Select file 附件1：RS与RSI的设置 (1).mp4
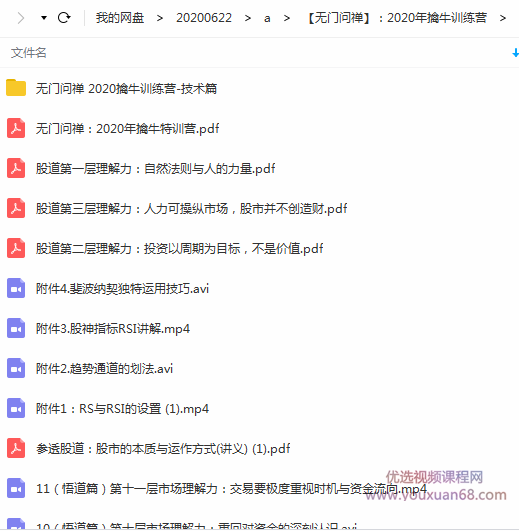 pos(122,409)
